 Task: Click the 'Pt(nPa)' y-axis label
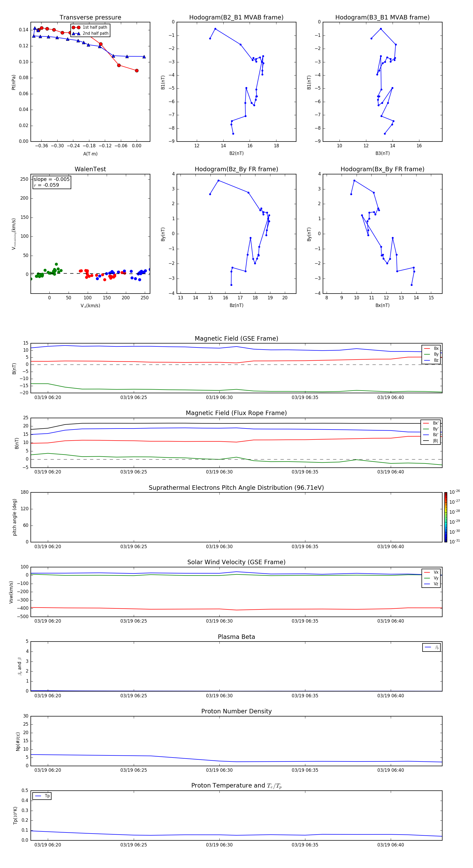[x=13, y=82]
